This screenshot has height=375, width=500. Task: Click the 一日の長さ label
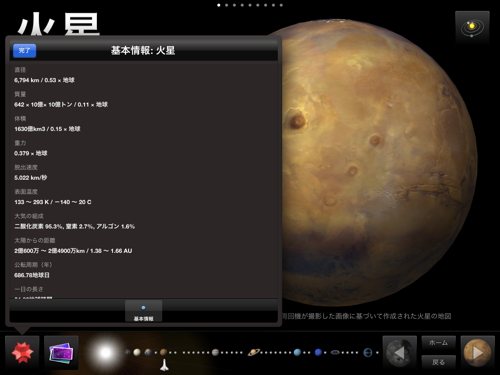pyautogui.click(x=29, y=289)
